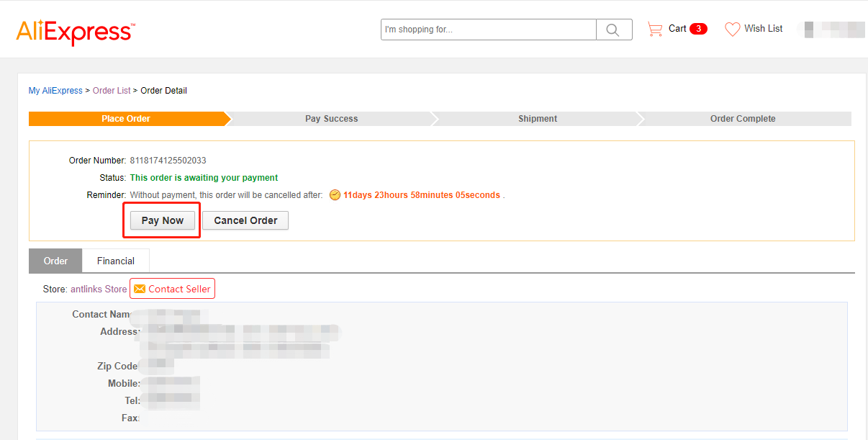Open the antlinks Store link
The image size is (868, 440).
click(x=99, y=289)
